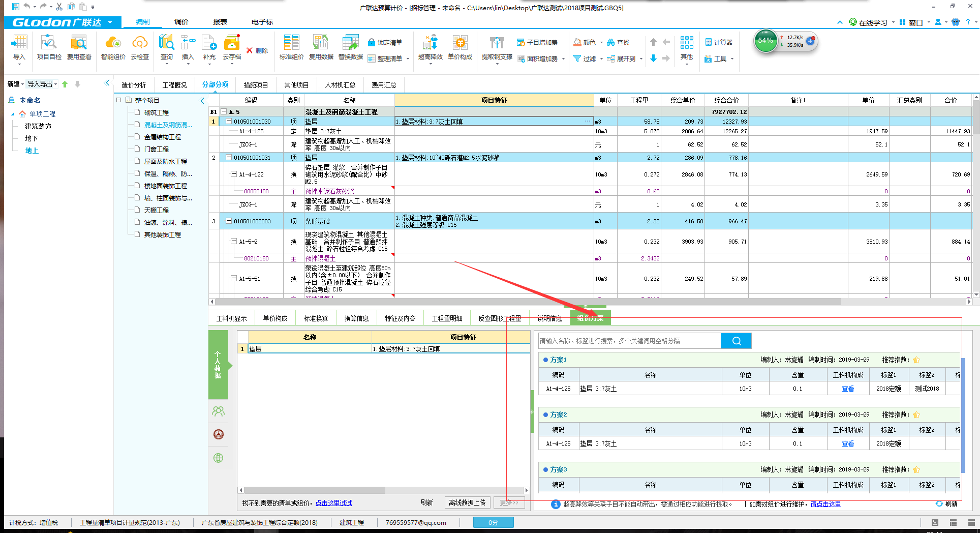Click the gray move-up arrow in ribbon
Screen dimensions: 980x533
point(654,42)
